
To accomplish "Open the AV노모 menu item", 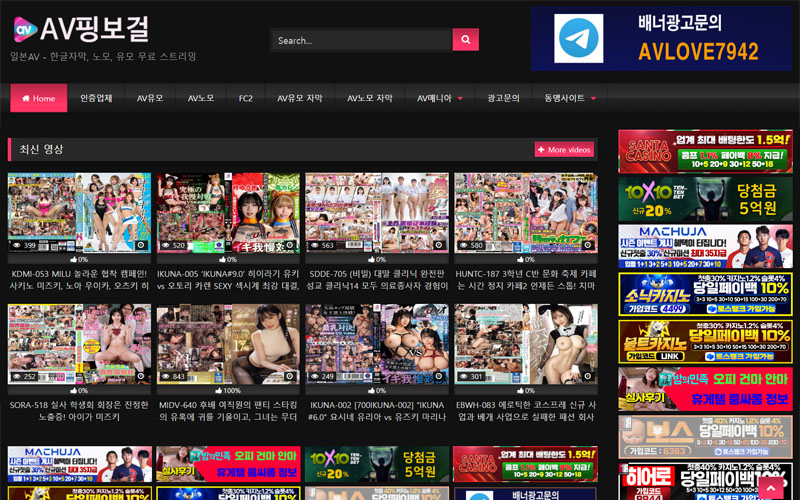I will coord(201,98).
